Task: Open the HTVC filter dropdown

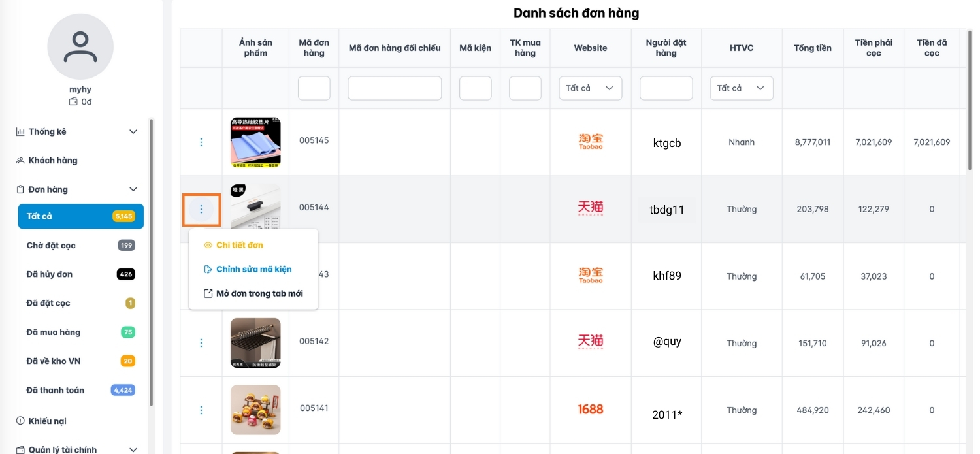Action: 742,88
